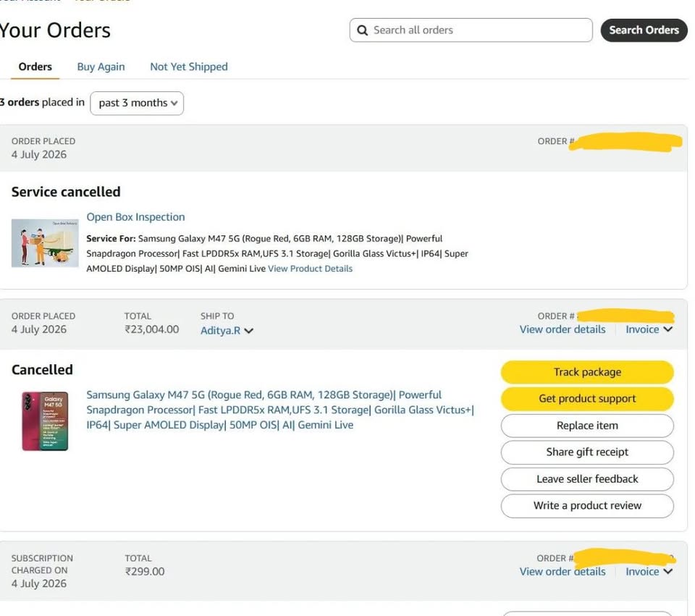Open the Open Box Inspection link
The width and height of the screenshot is (695, 616).
(135, 216)
